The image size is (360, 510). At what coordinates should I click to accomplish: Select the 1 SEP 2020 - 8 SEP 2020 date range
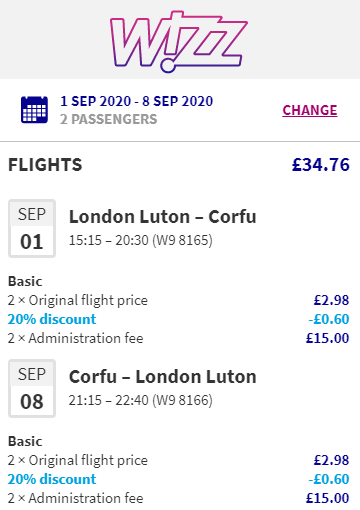(x=136, y=101)
